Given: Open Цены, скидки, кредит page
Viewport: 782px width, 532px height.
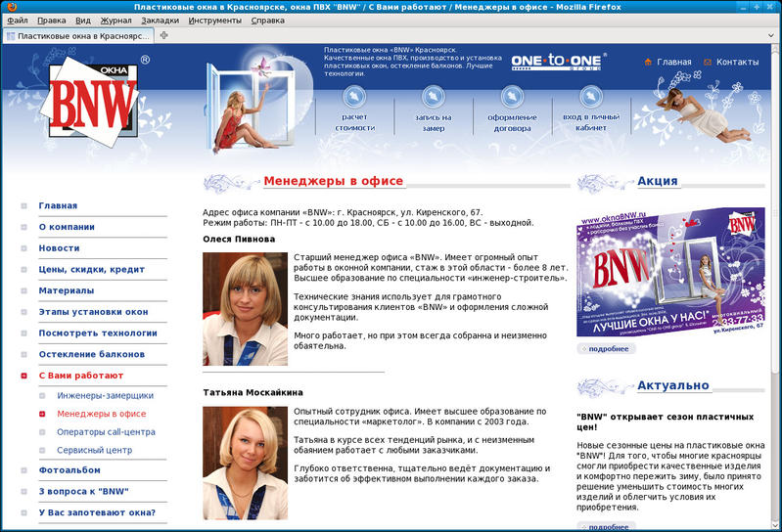Looking at the screenshot, I should [92, 270].
